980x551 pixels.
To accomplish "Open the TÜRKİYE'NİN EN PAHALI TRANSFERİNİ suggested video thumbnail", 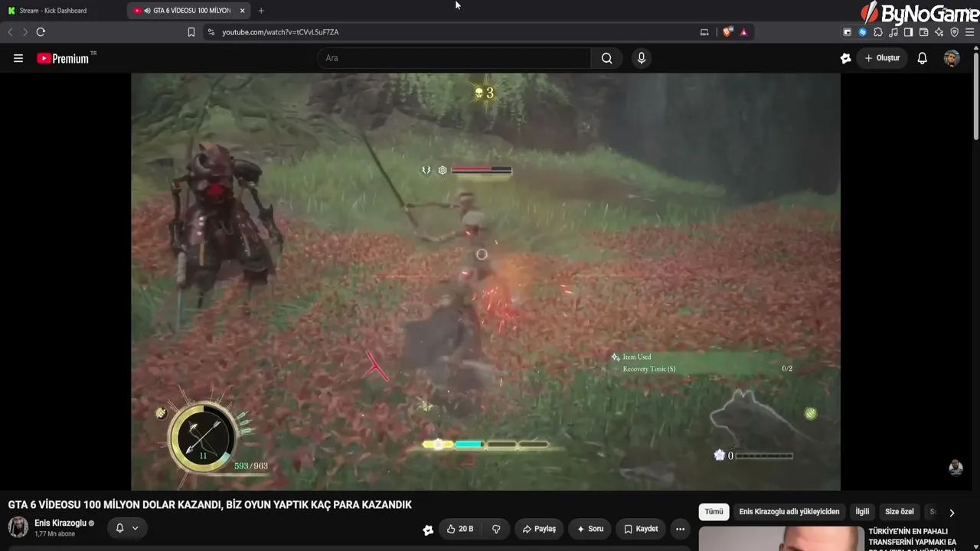I will coord(781,538).
